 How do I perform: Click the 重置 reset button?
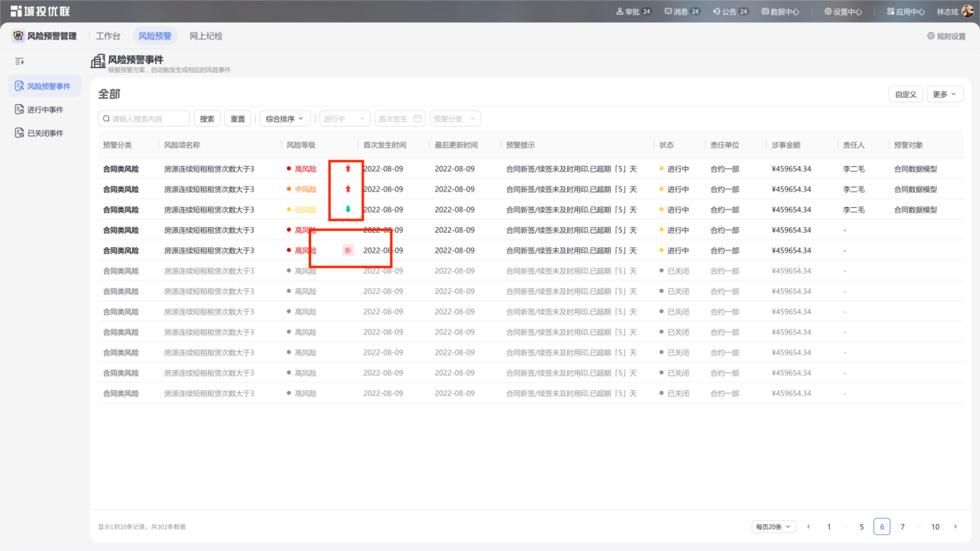coord(237,119)
